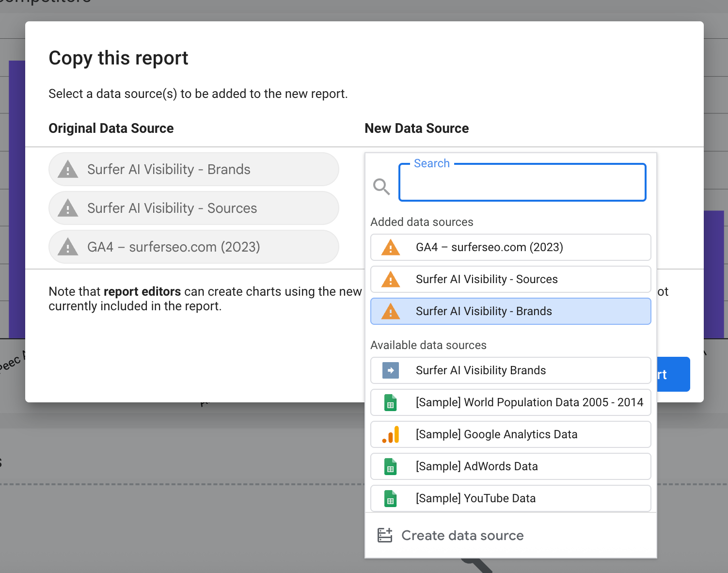Image resolution: width=728 pixels, height=573 pixels.
Task: Click warning icon beside GA4 added source
Action: click(391, 247)
